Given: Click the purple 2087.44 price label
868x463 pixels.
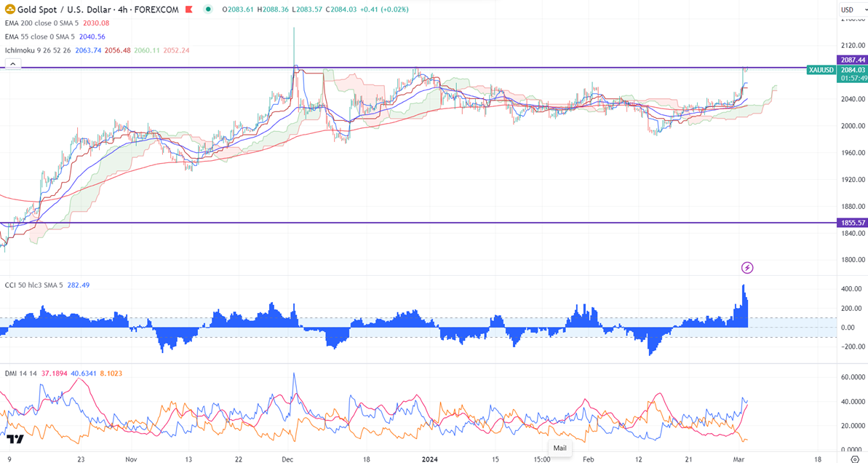Looking at the screenshot, I should tap(852, 60).
